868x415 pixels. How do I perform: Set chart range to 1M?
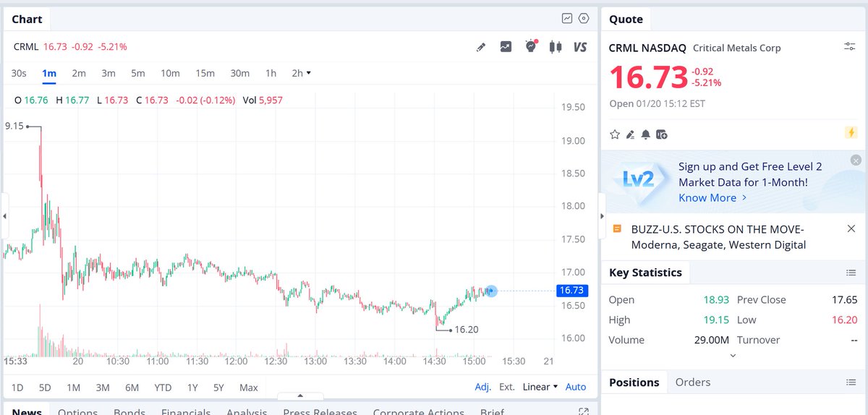pos(73,388)
